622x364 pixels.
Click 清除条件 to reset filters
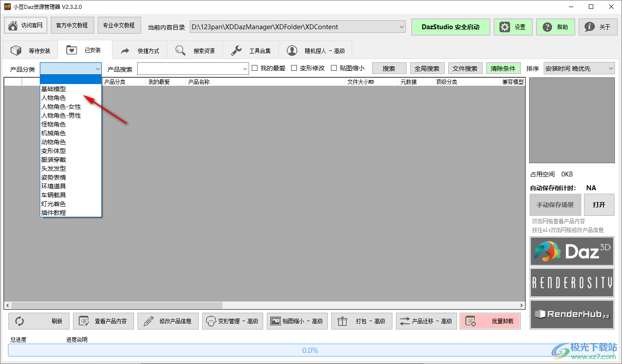coord(503,69)
